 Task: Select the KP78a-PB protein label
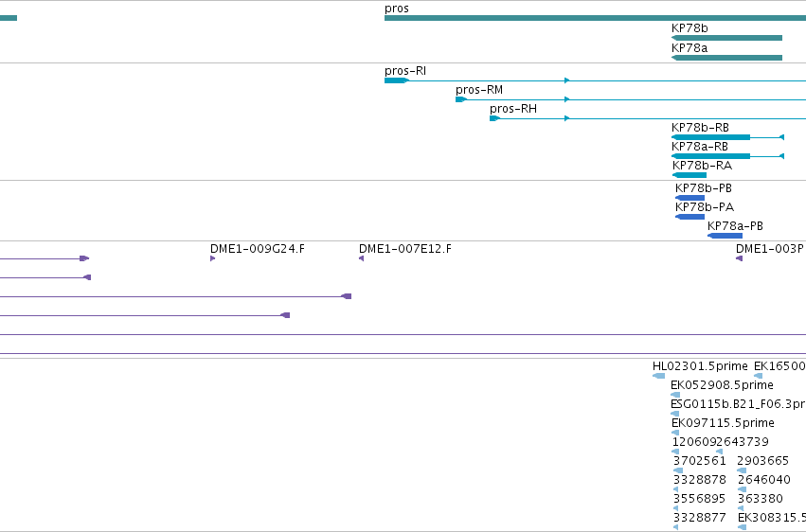[x=735, y=226]
